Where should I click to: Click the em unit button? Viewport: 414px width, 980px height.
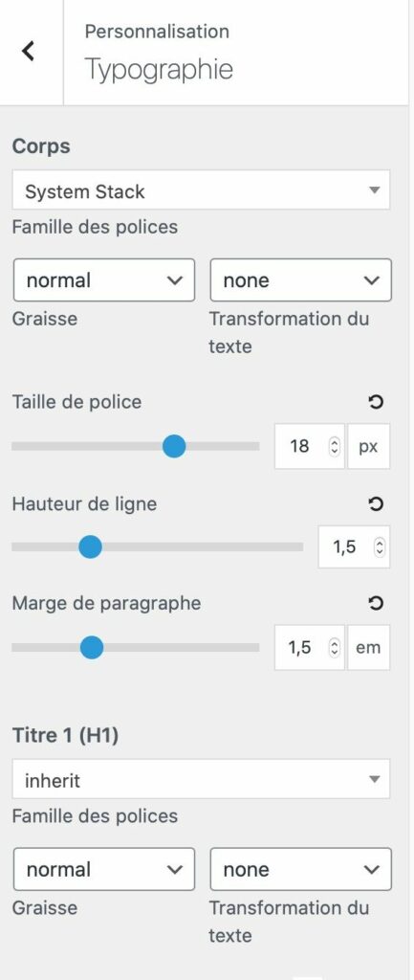click(x=368, y=648)
